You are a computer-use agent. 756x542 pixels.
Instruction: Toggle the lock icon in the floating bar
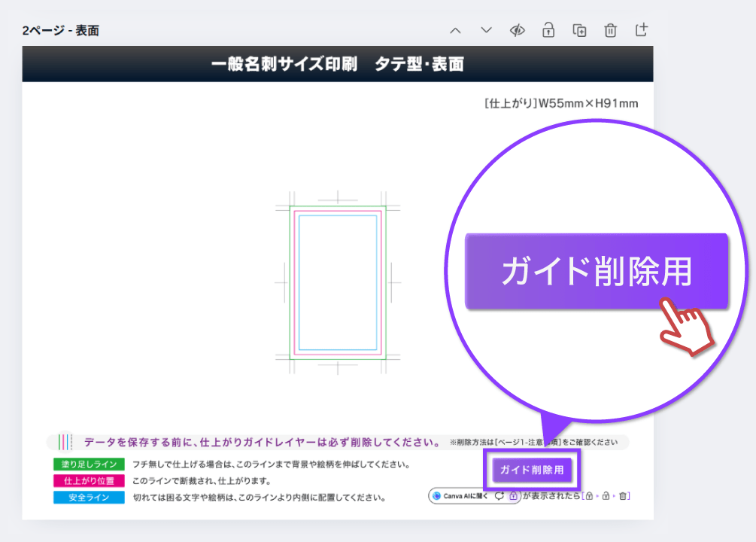[x=512, y=496]
